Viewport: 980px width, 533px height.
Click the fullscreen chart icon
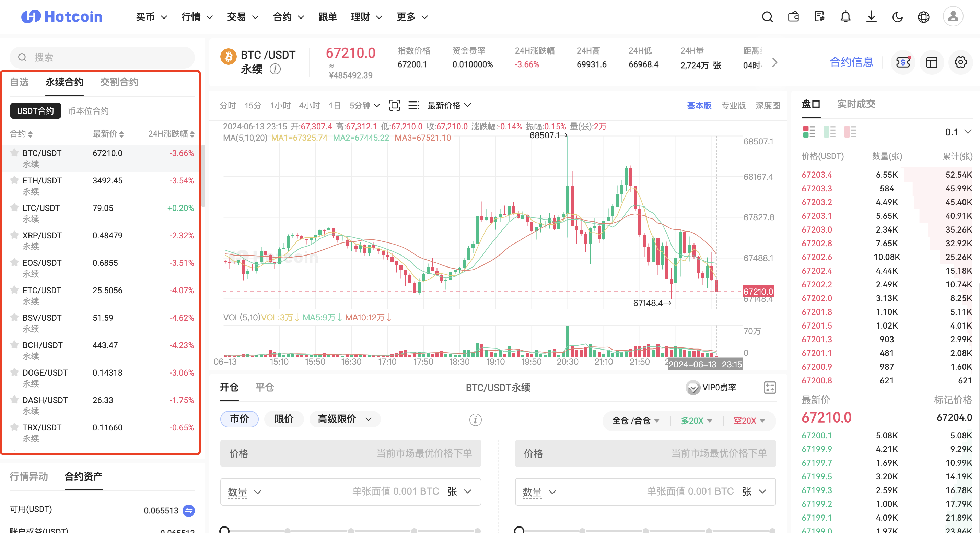click(x=395, y=105)
